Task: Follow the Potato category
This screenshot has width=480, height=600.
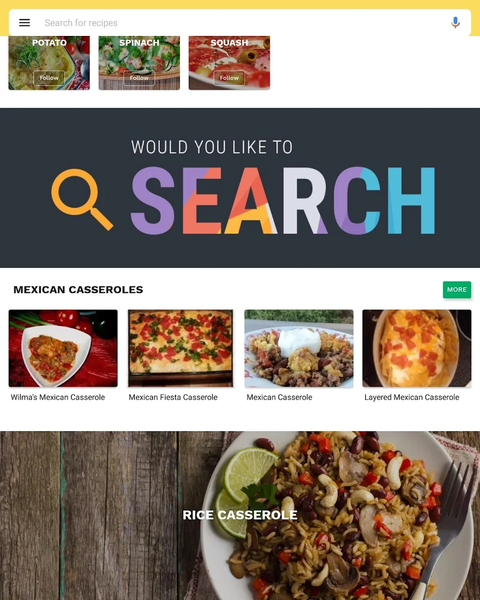Action: pos(49,78)
